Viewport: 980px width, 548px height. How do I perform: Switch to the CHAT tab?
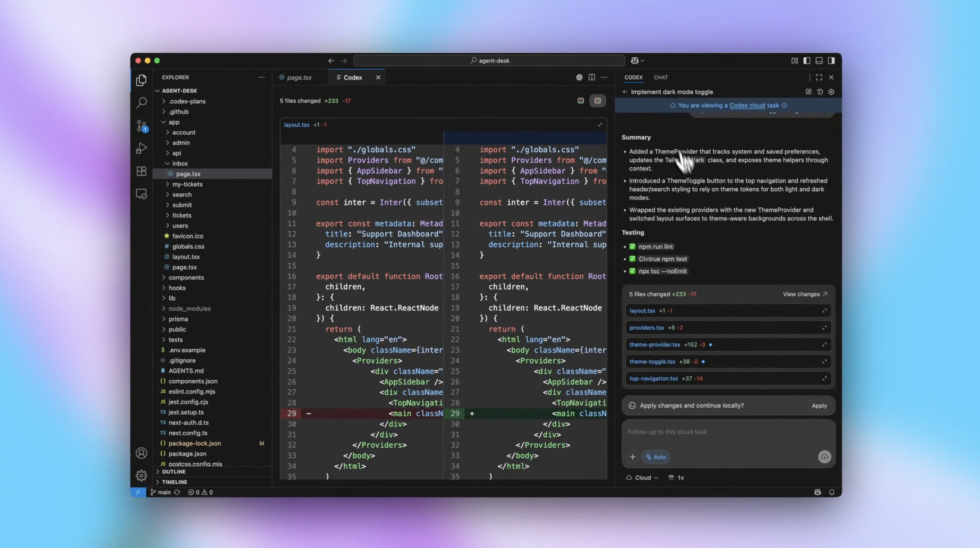tap(661, 77)
